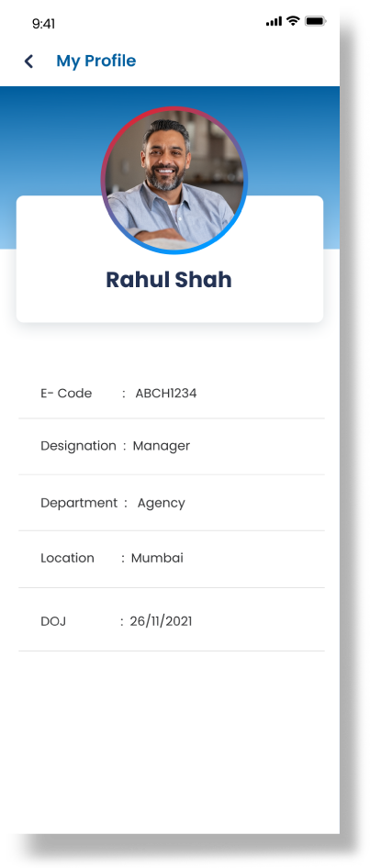Tap the Department label
This screenshot has height=868, width=370.
79,503
